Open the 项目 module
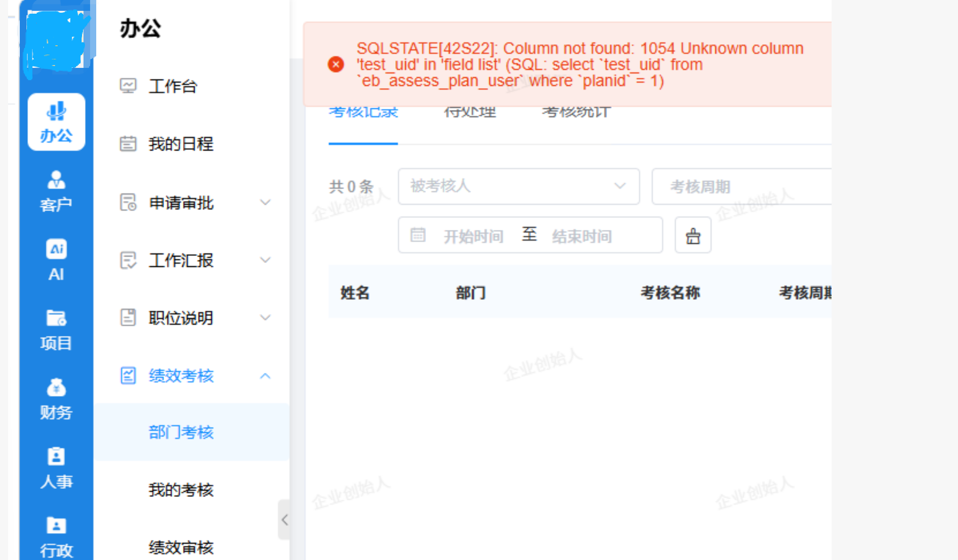Image resolution: width=958 pixels, height=560 pixels. [56, 329]
